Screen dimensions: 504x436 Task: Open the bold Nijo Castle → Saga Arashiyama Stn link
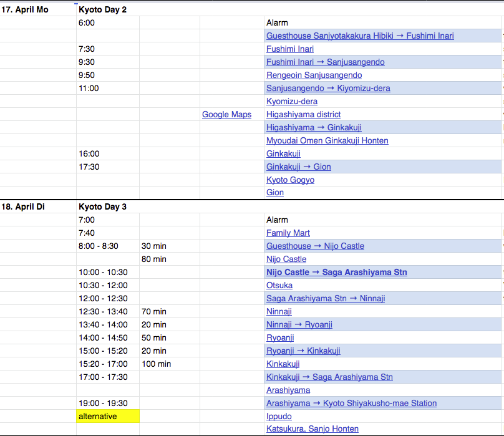[x=336, y=272]
